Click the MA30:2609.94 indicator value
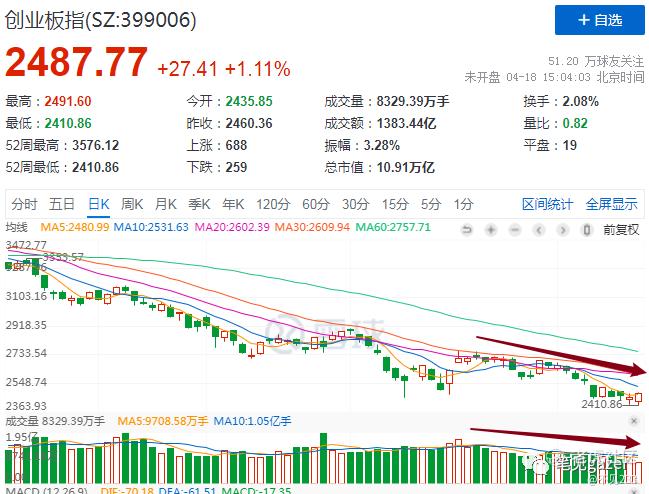This screenshot has width=649, height=494. 312,227
